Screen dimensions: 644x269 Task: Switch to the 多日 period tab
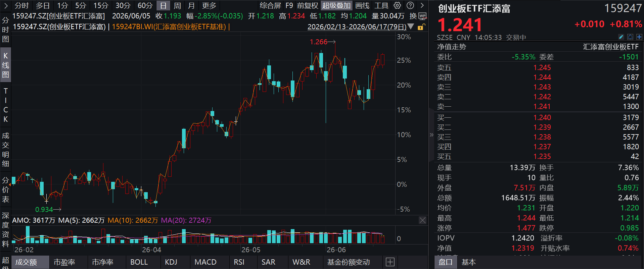pyautogui.click(x=43, y=6)
